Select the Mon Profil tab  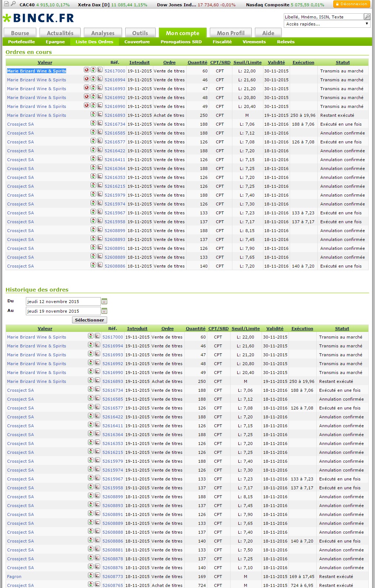[x=231, y=33]
